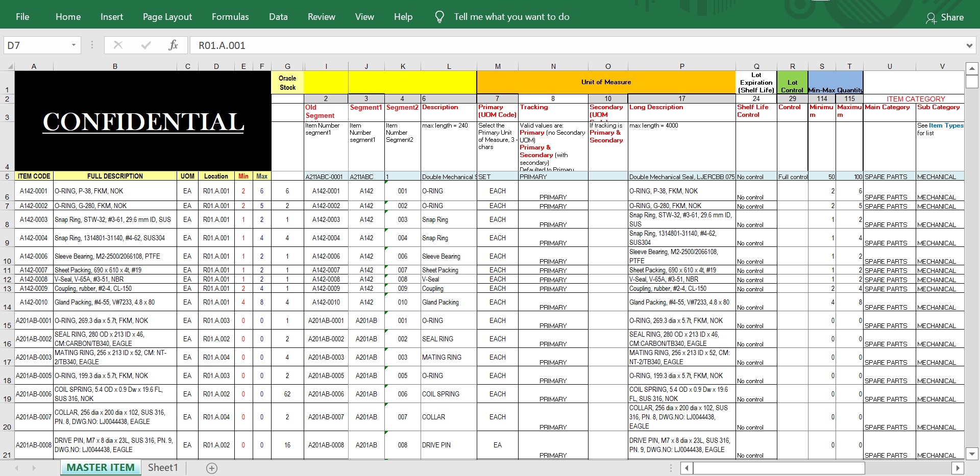Switch to the Sheet1 tab
The width and height of the screenshot is (980, 476).
click(x=163, y=467)
